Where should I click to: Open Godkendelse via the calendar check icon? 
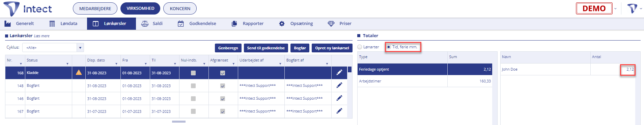(x=181, y=24)
